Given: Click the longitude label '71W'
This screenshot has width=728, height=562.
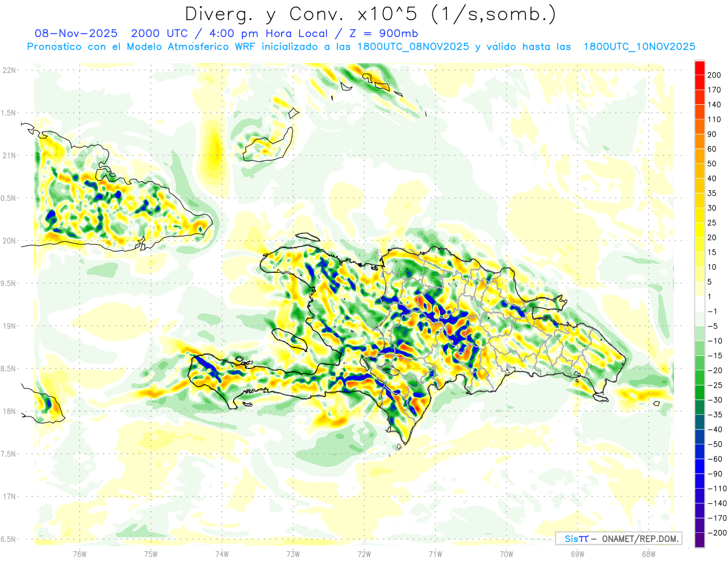Looking at the screenshot, I should coord(435,553).
